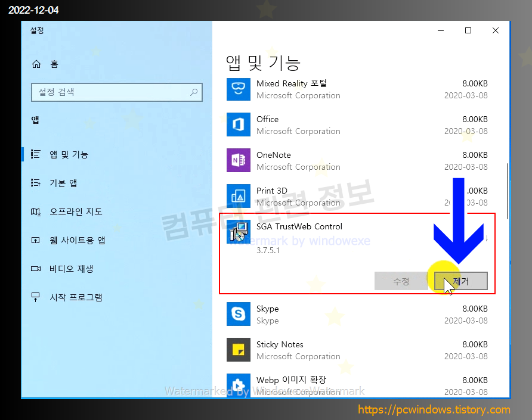
Task: Select the Sticky Notes entry name
Action: [x=280, y=344]
